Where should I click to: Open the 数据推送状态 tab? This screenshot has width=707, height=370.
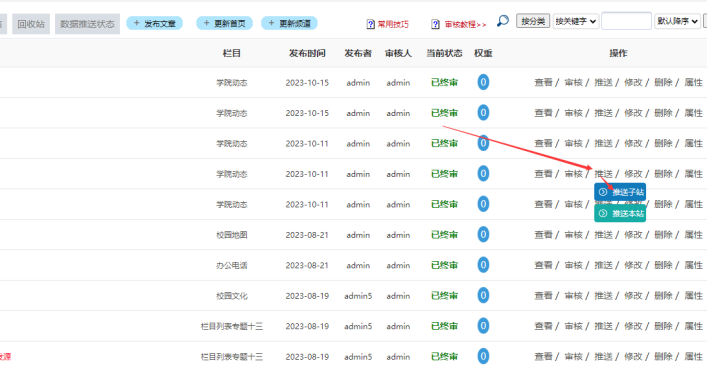[x=87, y=24]
